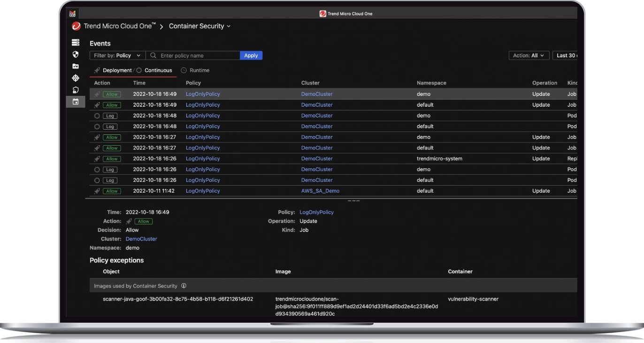Open the DemoCluster link in details panel
The height and width of the screenshot is (343, 644).
(141, 239)
